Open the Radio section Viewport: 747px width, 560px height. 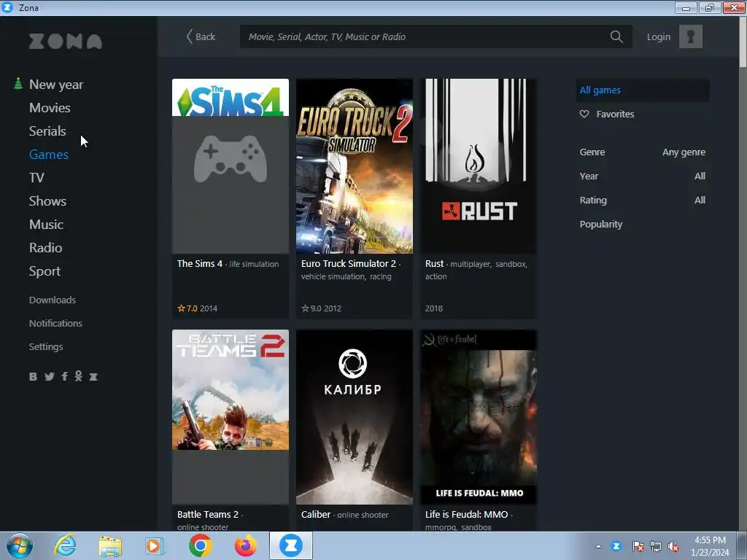(46, 248)
